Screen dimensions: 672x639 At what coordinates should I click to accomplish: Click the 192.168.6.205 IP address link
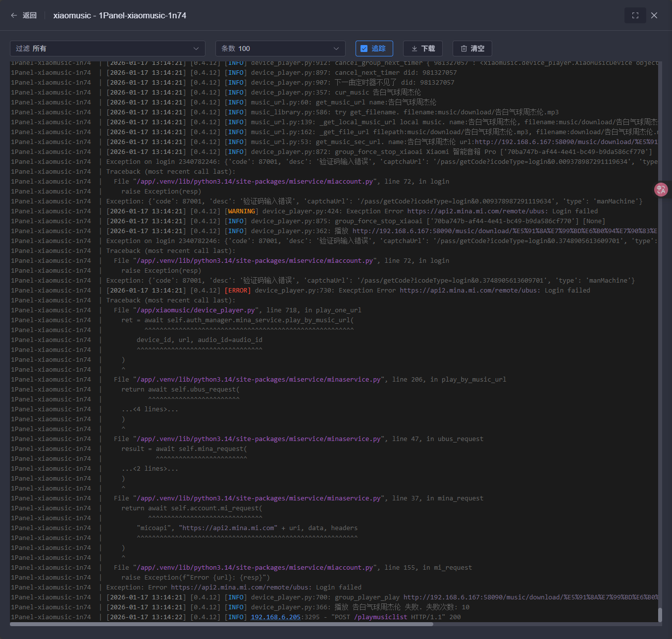[x=275, y=617]
